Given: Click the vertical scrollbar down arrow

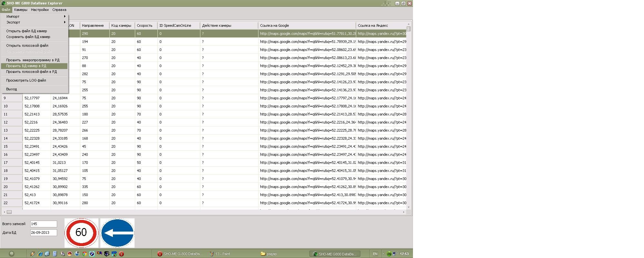Looking at the screenshot, I should coord(408,207).
